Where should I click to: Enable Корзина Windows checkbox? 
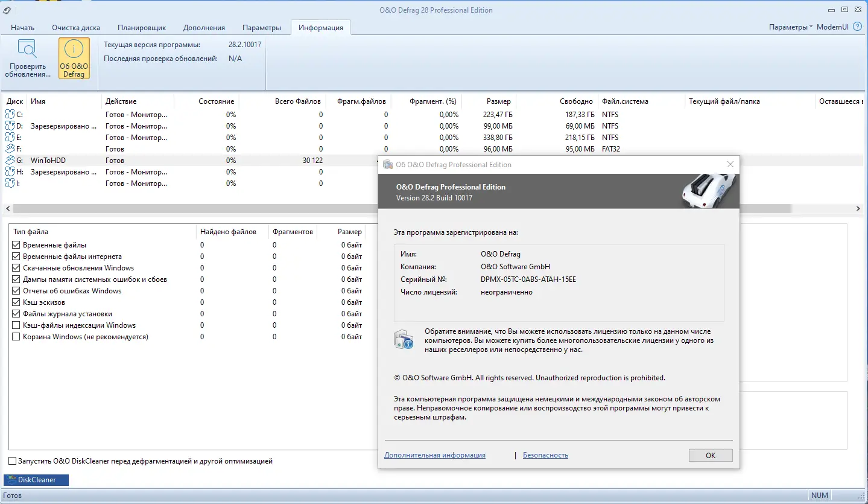[x=16, y=337]
